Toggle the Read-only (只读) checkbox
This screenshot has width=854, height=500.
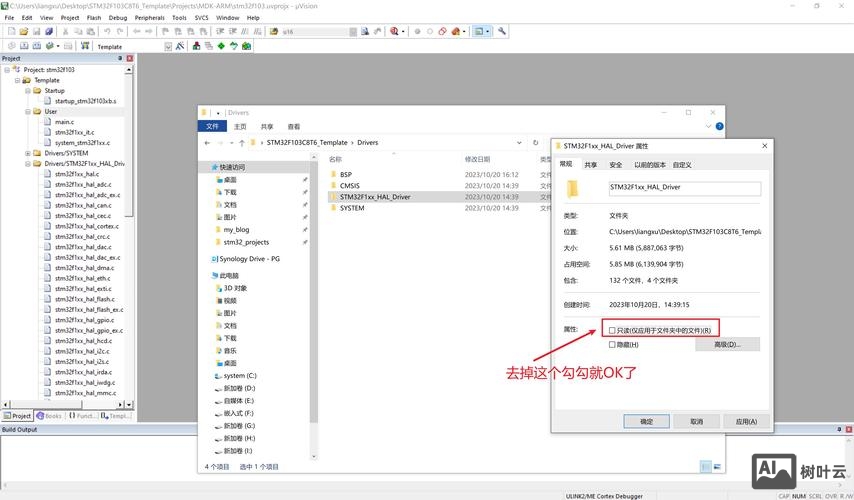(612, 330)
